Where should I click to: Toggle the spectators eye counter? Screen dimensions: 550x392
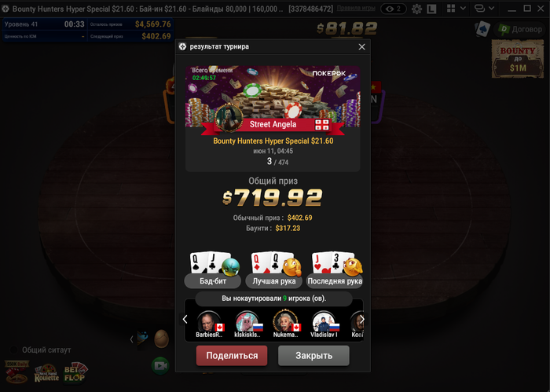point(393,9)
